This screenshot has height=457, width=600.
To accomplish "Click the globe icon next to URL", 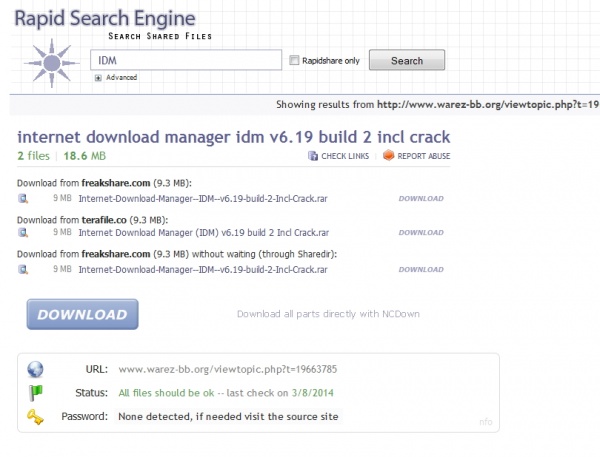I will click(36, 368).
